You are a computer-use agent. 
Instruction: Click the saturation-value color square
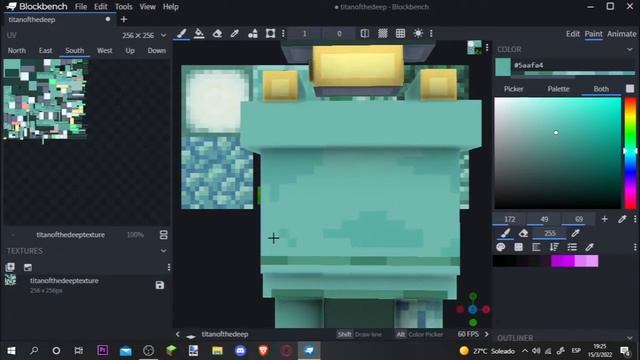point(557,153)
